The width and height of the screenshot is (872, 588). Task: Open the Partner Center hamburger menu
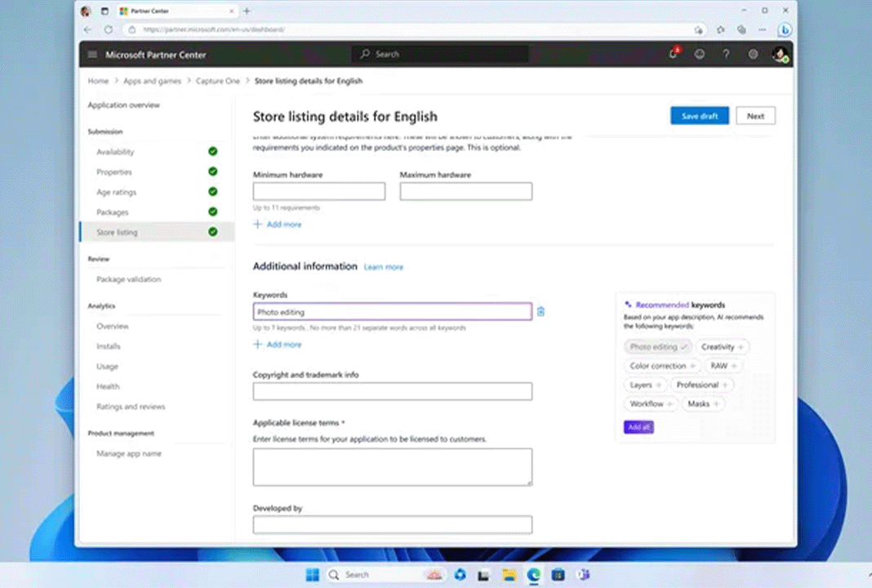(x=92, y=55)
